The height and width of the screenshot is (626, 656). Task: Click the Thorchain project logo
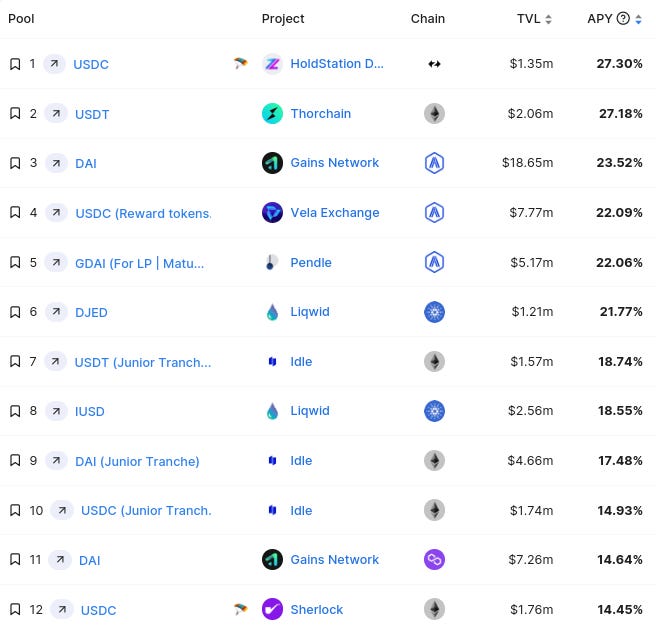(x=272, y=113)
